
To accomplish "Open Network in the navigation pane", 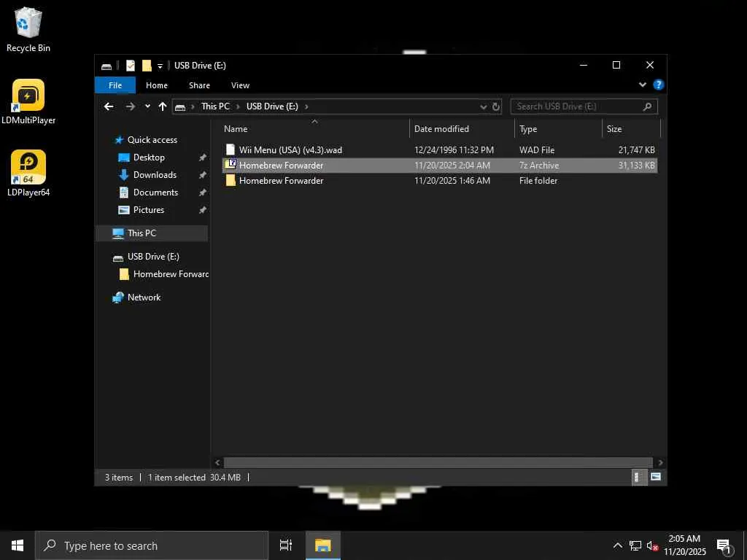I will coord(144,297).
